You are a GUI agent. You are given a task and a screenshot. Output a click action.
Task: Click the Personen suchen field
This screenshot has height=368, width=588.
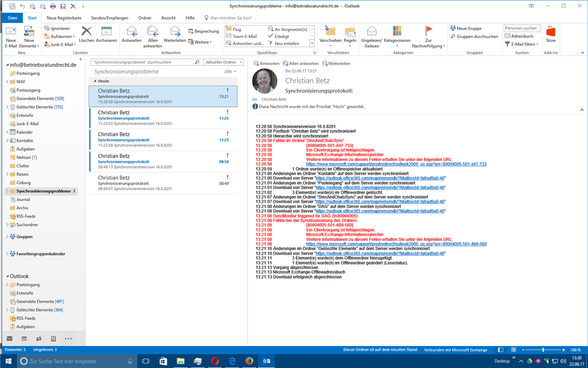[x=521, y=28]
